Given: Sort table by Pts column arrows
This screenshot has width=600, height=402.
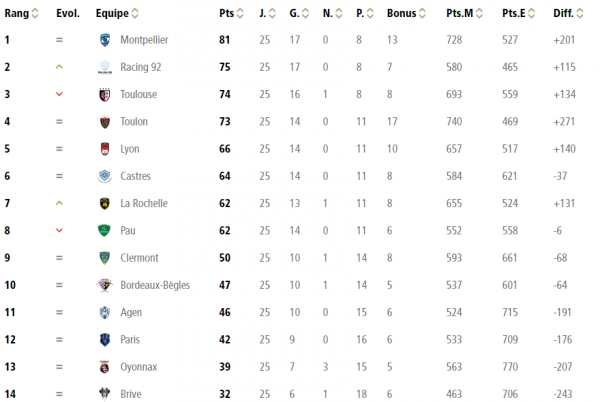Looking at the screenshot, I should pyautogui.click(x=240, y=13).
